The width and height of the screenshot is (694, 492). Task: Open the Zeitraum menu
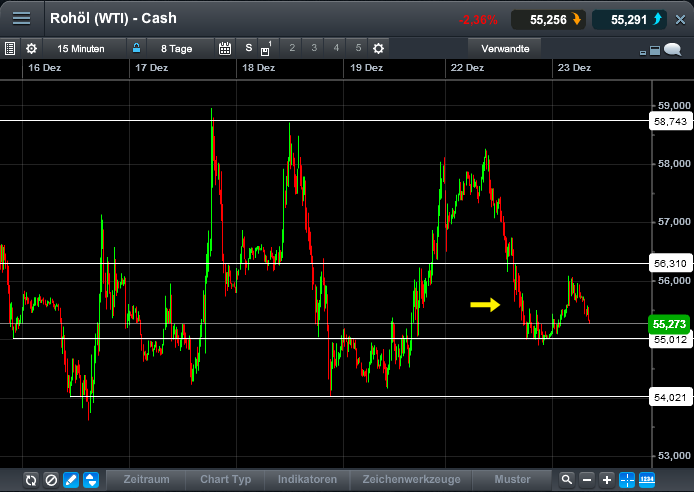[147, 480]
